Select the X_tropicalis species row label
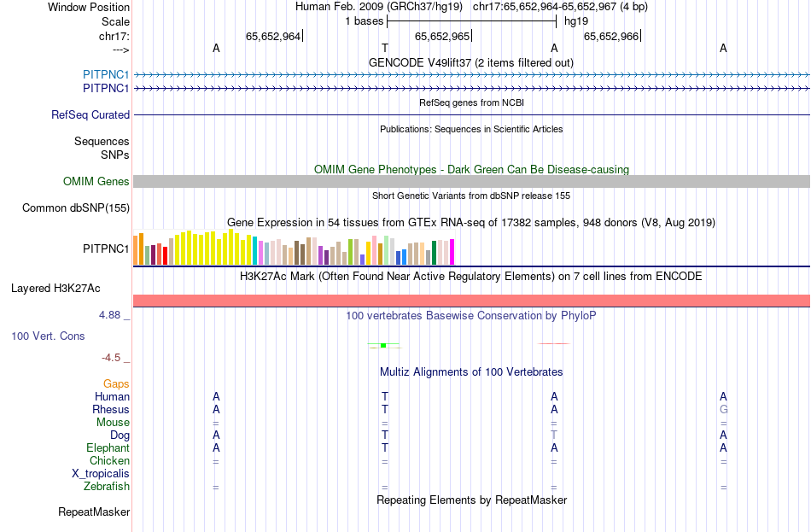 point(101,474)
